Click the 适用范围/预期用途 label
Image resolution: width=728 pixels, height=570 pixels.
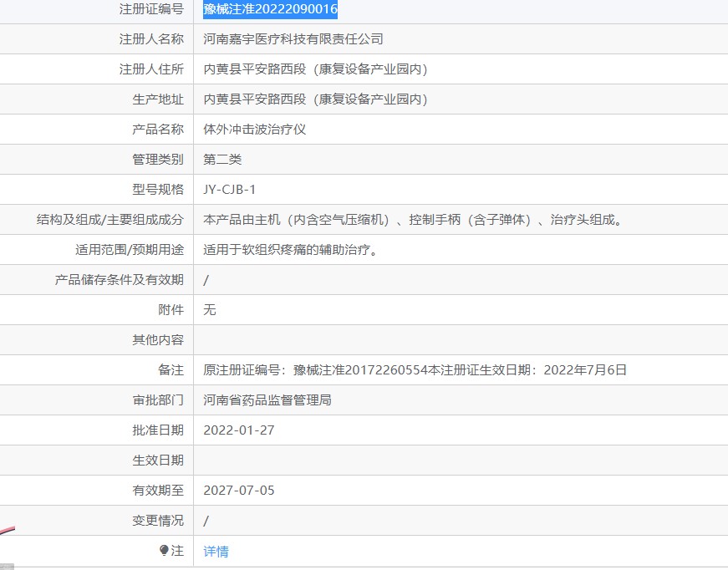click(x=130, y=250)
